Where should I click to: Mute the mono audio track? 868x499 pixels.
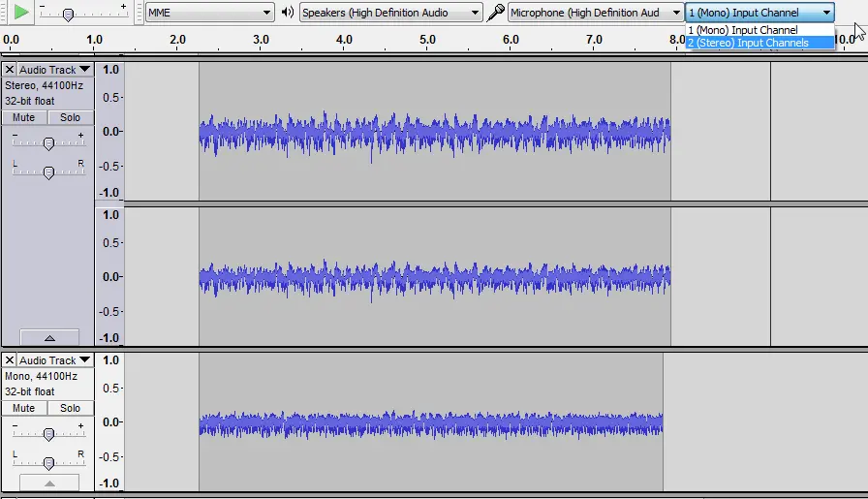click(24, 408)
